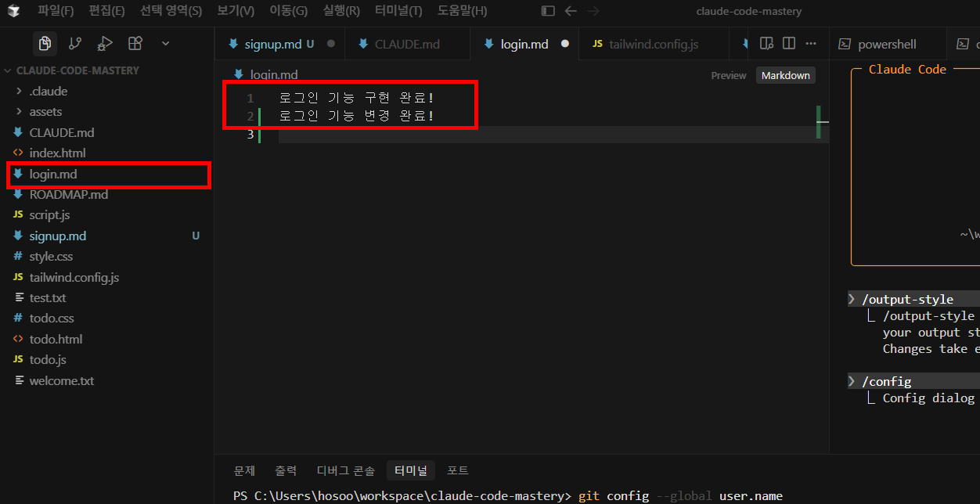Open the Extensions view

point(135,43)
